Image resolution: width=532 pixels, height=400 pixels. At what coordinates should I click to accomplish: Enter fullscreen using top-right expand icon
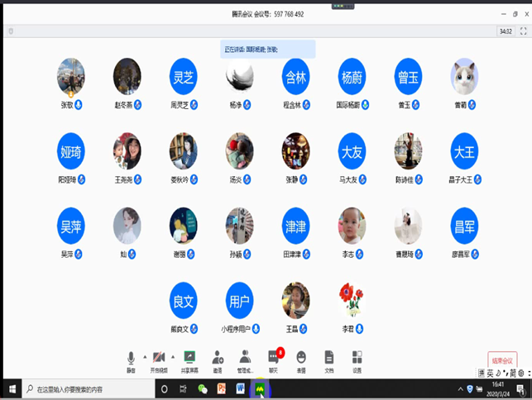click(x=523, y=31)
